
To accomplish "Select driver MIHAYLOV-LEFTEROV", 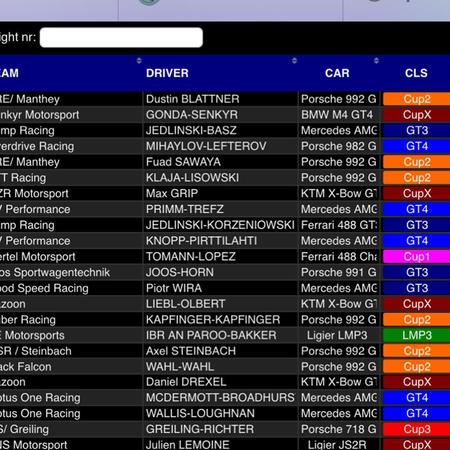I will (x=206, y=146).
